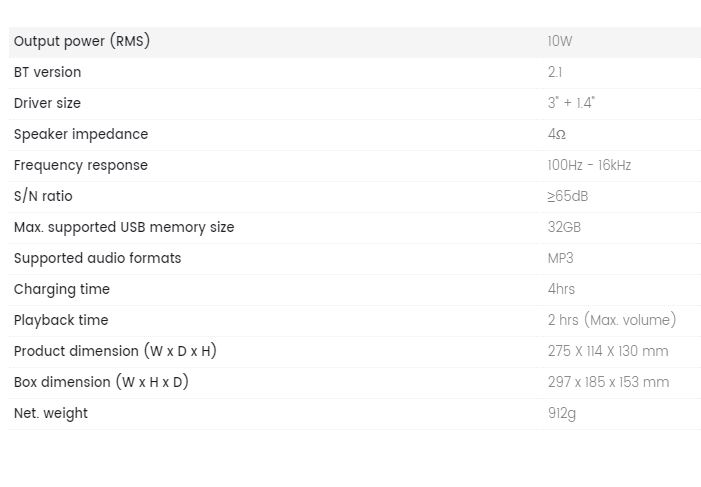Click the Driver size label

click(47, 103)
